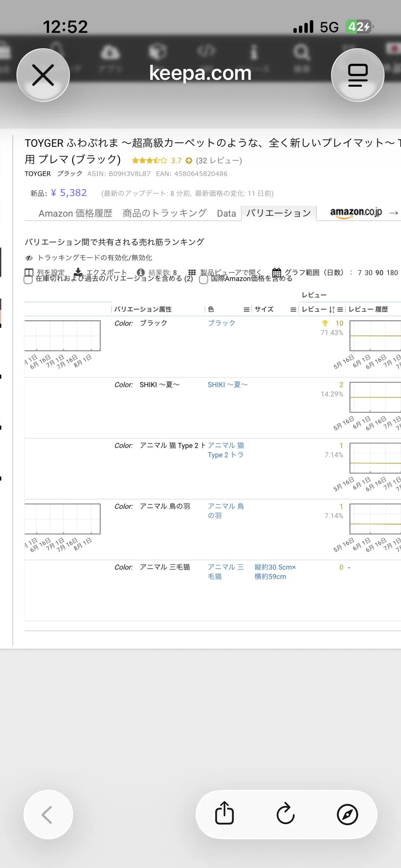Click the エクスポート label
This screenshot has height=868, width=401.
(107, 273)
